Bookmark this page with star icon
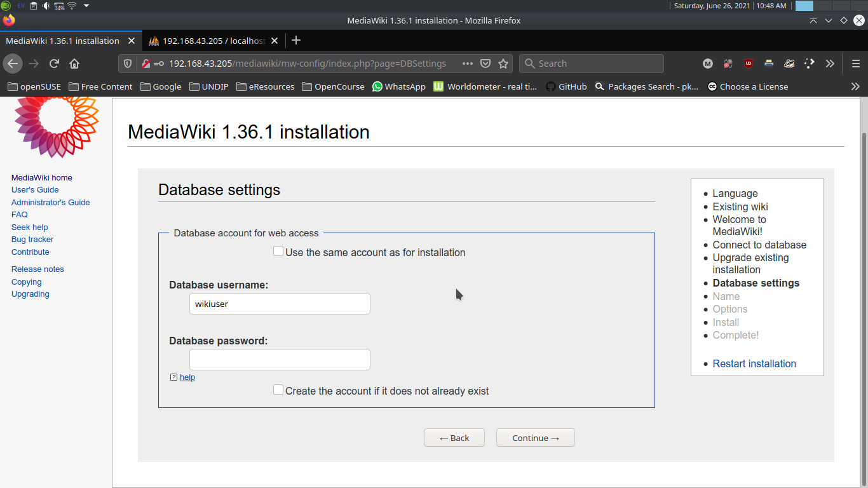Viewport: 868px width, 488px height. [x=503, y=64]
